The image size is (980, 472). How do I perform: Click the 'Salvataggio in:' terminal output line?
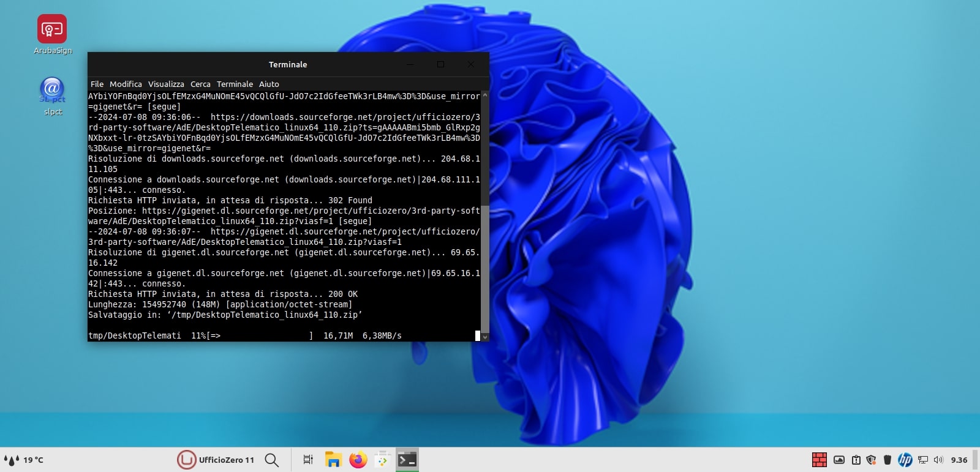click(x=225, y=315)
